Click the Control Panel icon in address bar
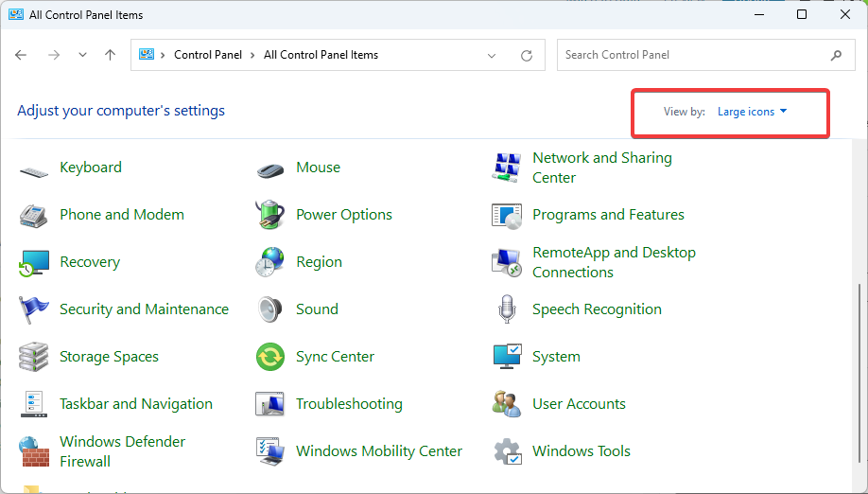 (147, 54)
